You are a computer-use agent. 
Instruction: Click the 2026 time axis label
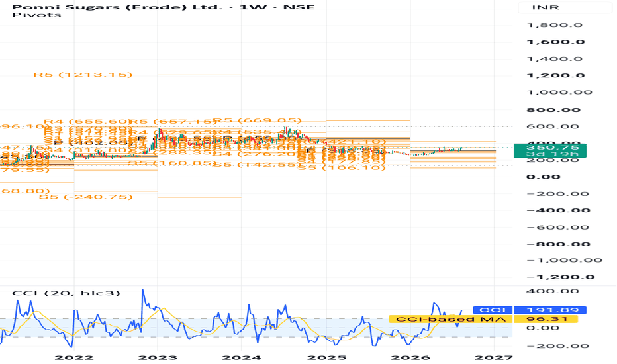click(x=410, y=357)
